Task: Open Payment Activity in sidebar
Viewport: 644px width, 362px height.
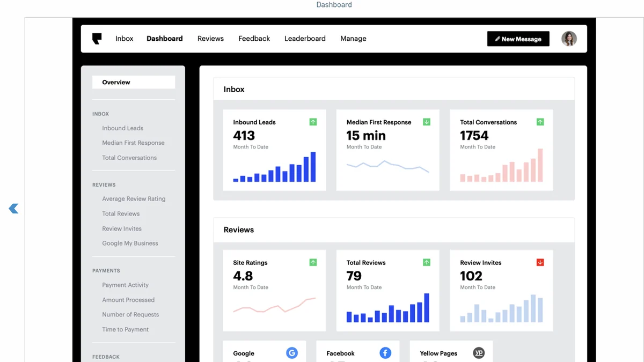Action: click(x=126, y=285)
